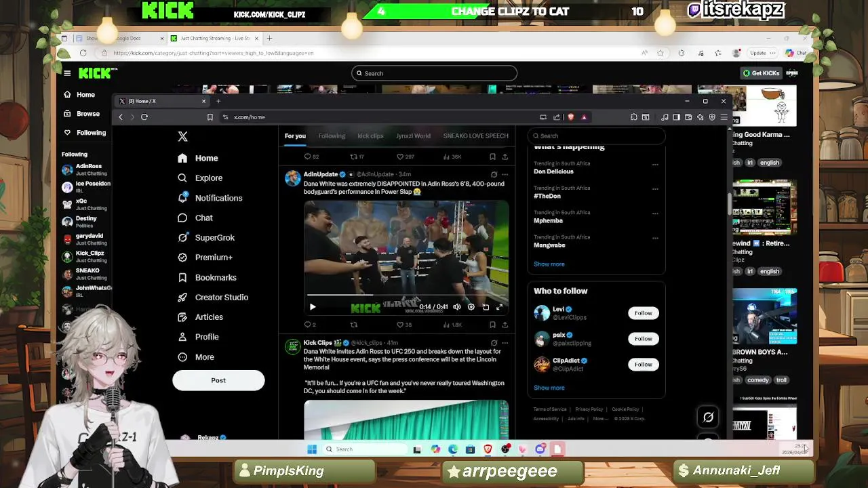The width and height of the screenshot is (868, 488).
Task: Open the Brave extensions puzzle icon
Action: (634, 117)
